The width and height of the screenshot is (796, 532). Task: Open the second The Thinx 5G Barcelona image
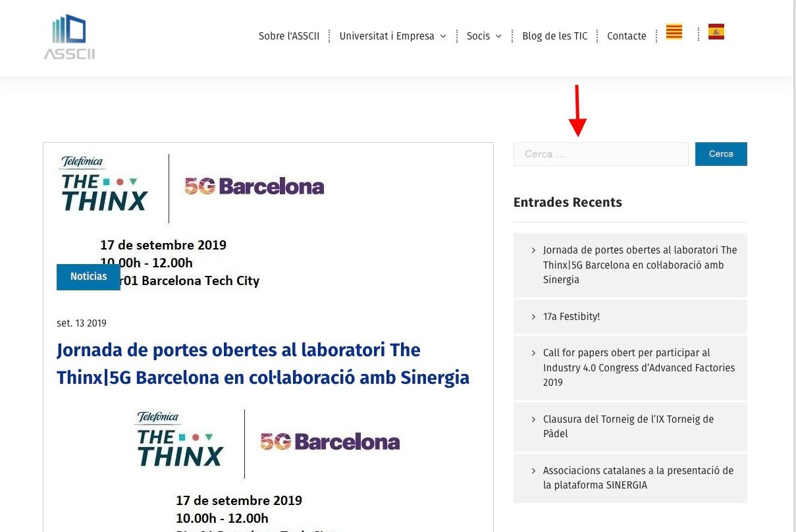pos(268,469)
